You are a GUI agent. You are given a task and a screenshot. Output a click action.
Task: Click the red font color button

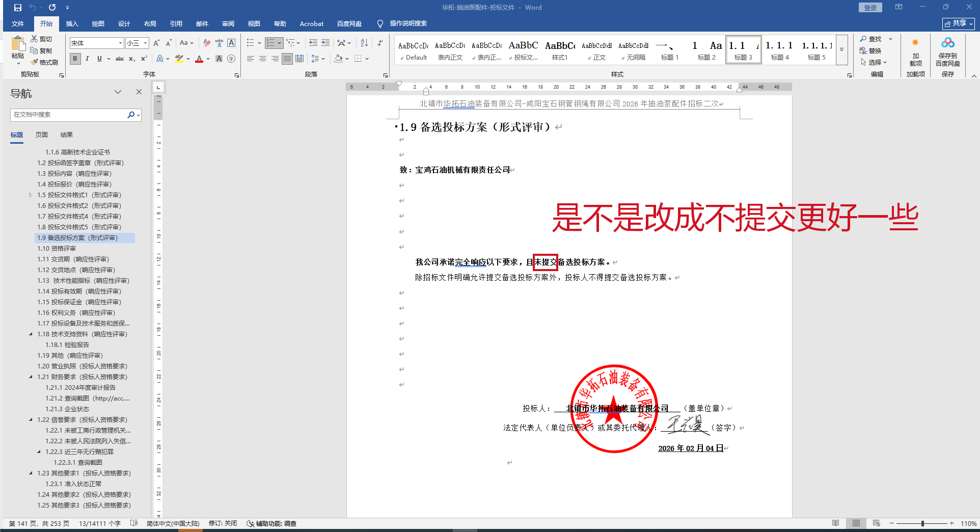[199, 59]
